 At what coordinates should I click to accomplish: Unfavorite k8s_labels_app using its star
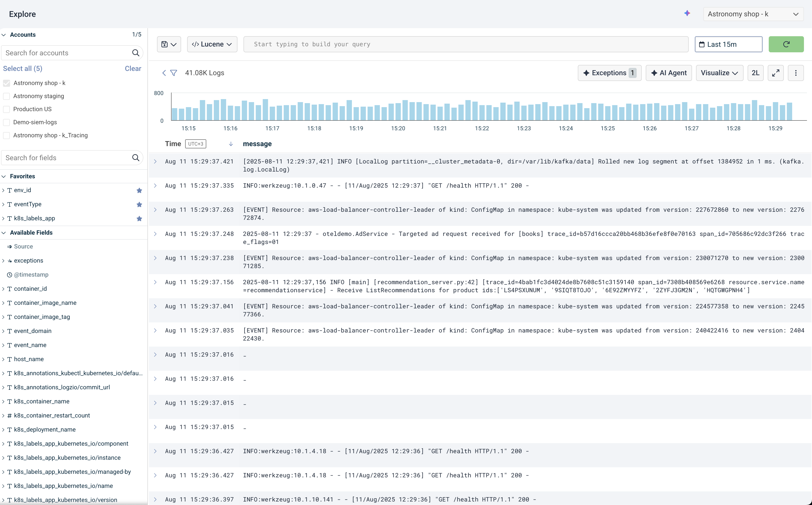[x=139, y=219]
